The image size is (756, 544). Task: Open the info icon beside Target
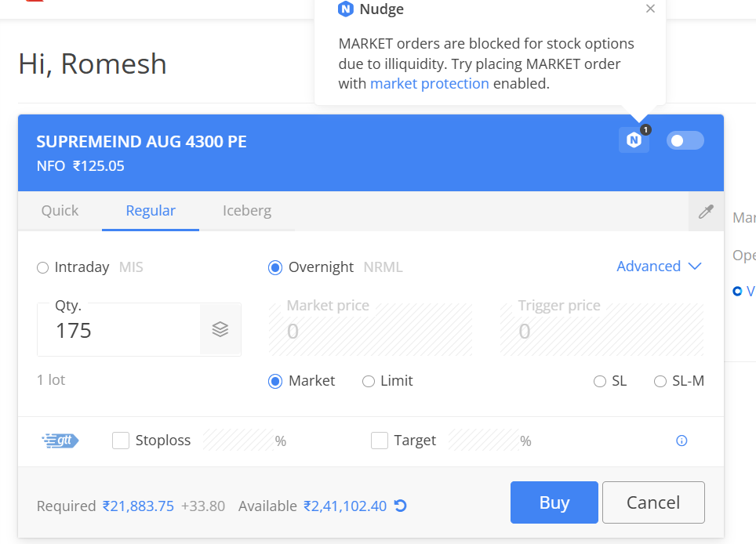point(681,441)
